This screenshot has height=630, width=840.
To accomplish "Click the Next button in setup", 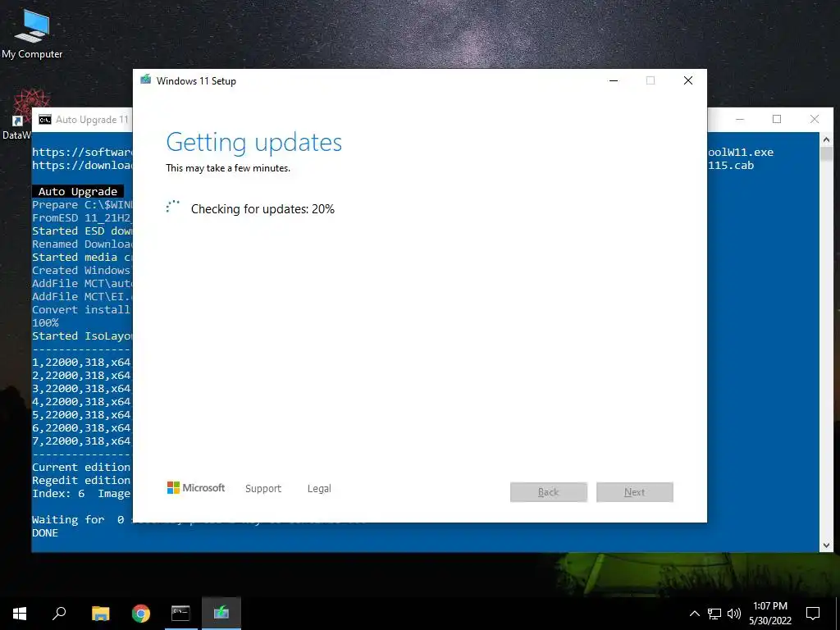I will [635, 492].
